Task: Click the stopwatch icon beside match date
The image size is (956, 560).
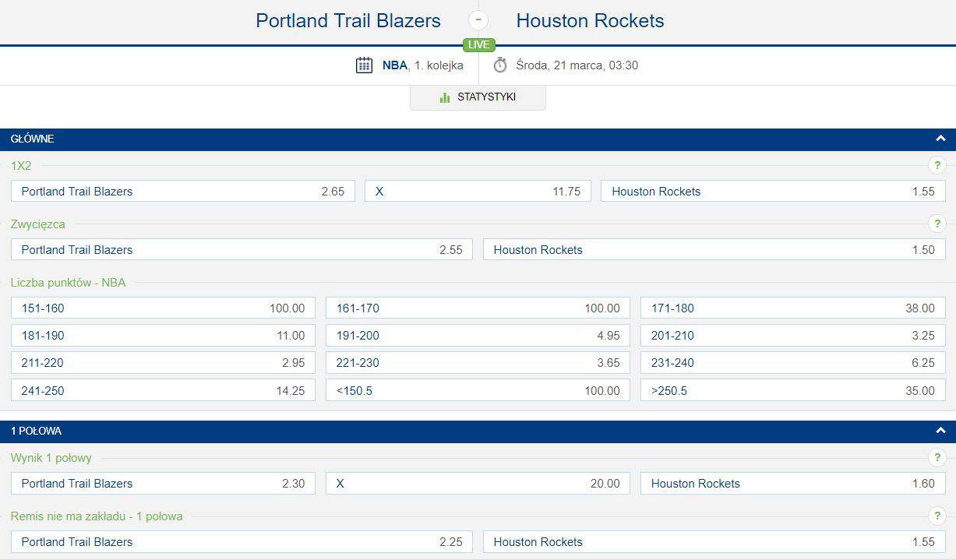Action: 500,65
